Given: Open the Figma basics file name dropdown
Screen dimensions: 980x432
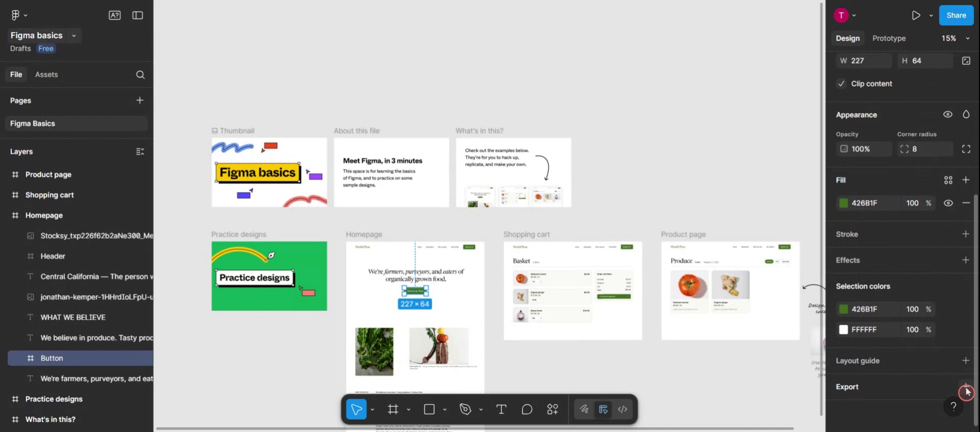Looking at the screenshot, I should click(74, 35).
